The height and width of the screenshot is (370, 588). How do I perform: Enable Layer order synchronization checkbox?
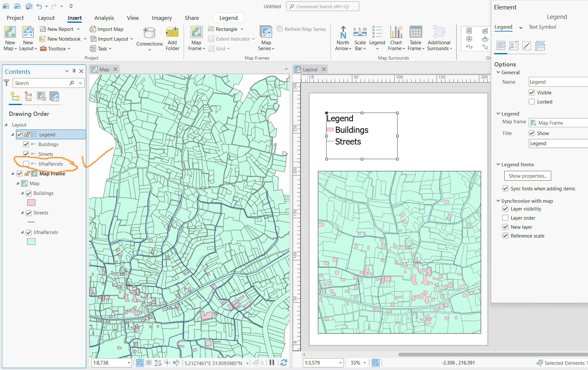point(505,218)
